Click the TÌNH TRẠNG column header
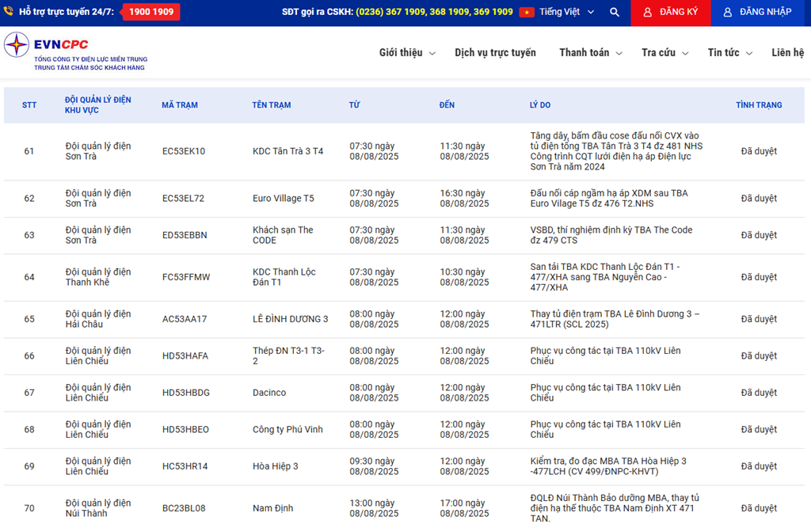The height and width of the screenshot is (532, 811). point(758,105)
